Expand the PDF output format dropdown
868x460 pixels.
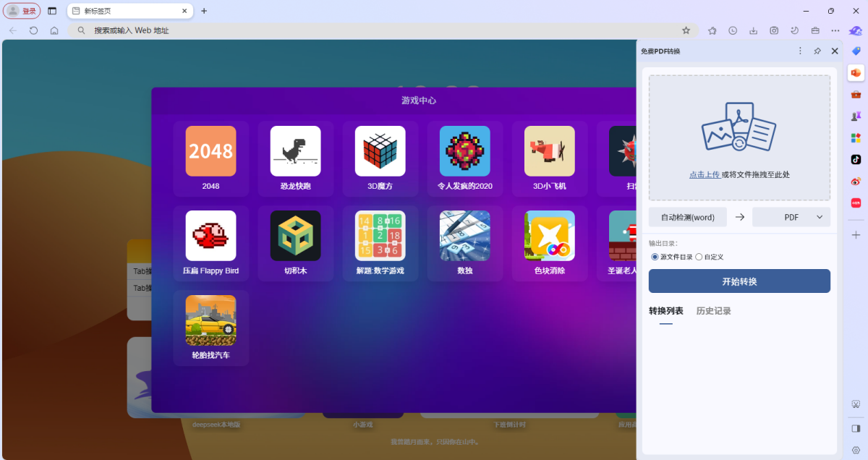click(791, 217)
